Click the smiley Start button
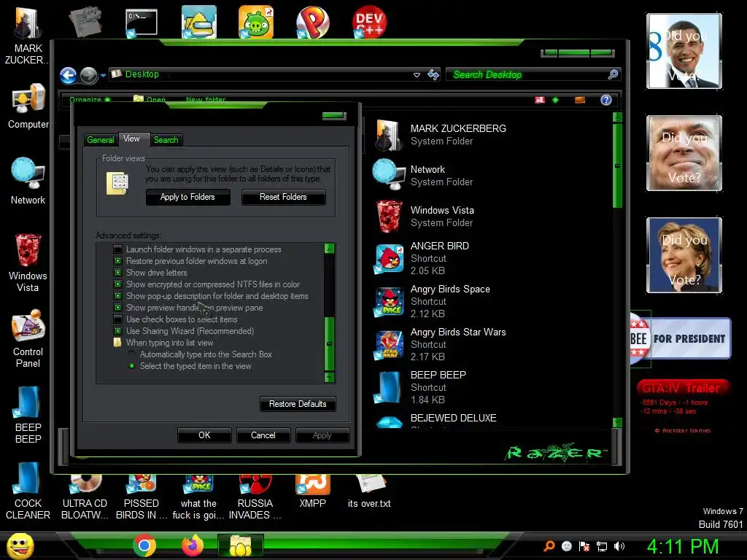The height and width of the screenshot is (560, 747). pyautogui.click(x=20, y=545)
